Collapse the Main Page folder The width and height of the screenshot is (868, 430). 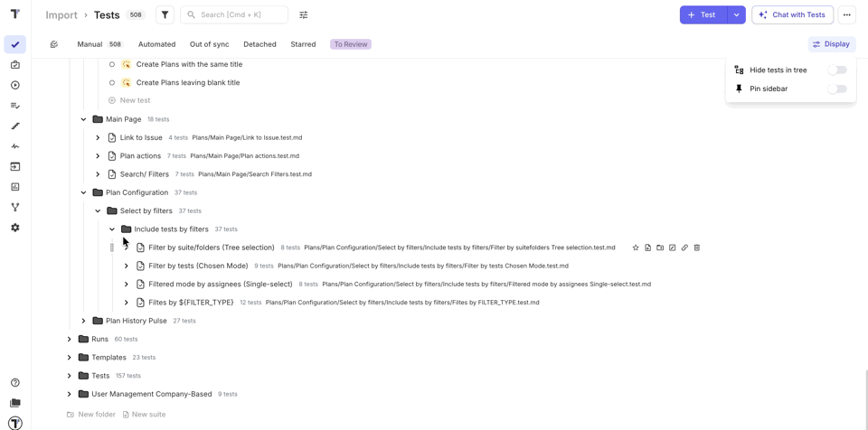(84, 119)
